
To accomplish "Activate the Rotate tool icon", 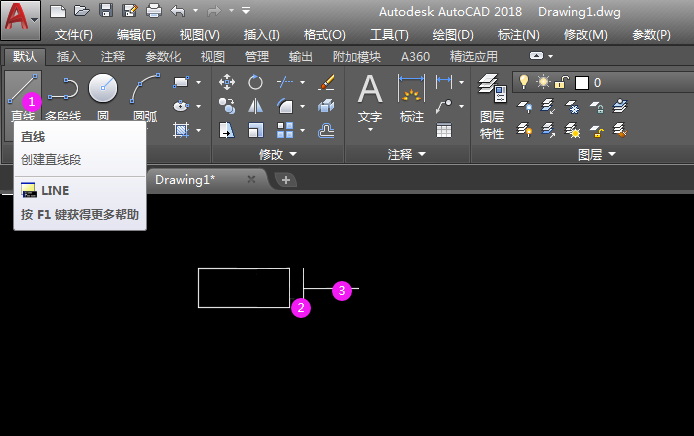I will (x=255, y=82).
